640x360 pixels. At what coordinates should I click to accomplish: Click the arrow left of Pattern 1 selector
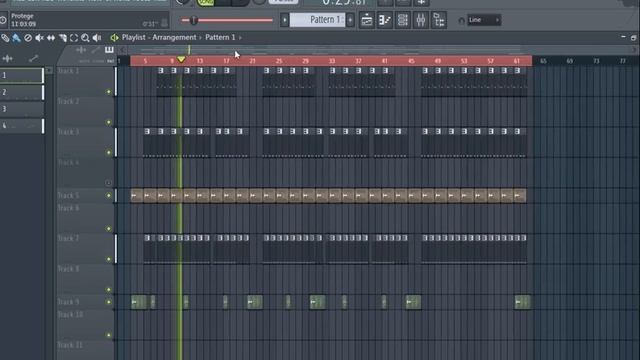tap(284, 20)
